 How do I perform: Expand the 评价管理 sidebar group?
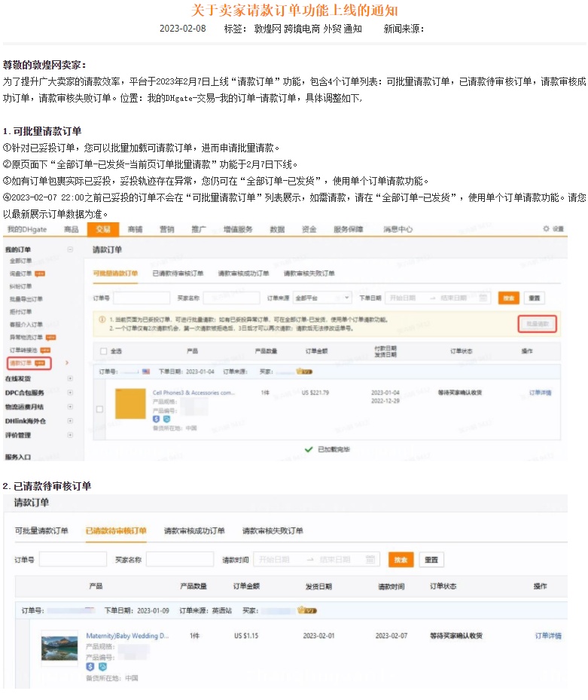click(70, 435)
